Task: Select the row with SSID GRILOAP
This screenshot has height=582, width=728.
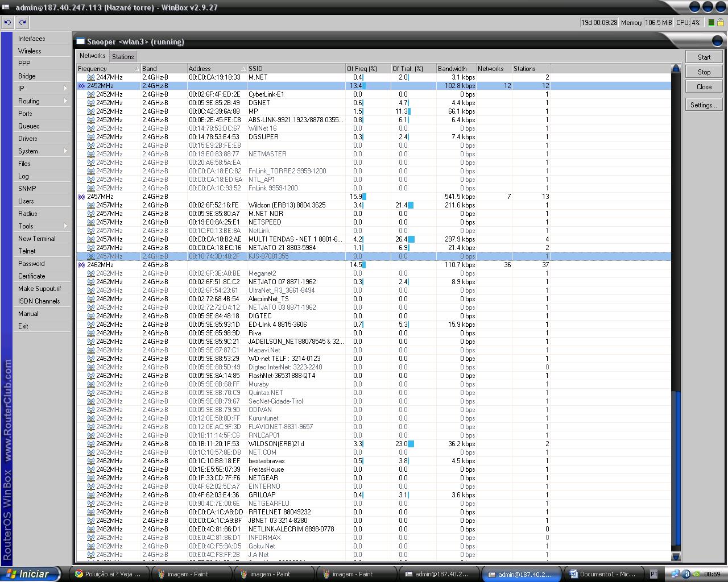Action: click(374, 495)
